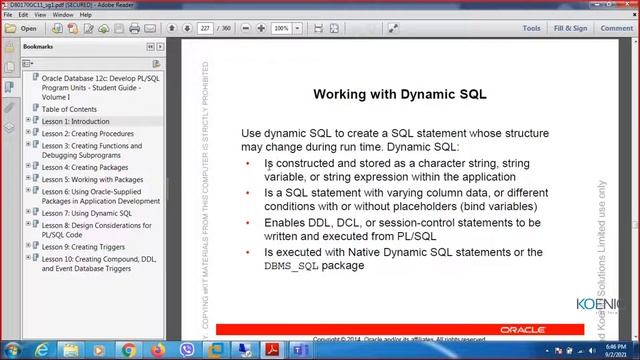Select Oracle Database 12c Student Guide bookmark
Image resolution: width=640 pixels, height=360 pixels.
point(100,87)
